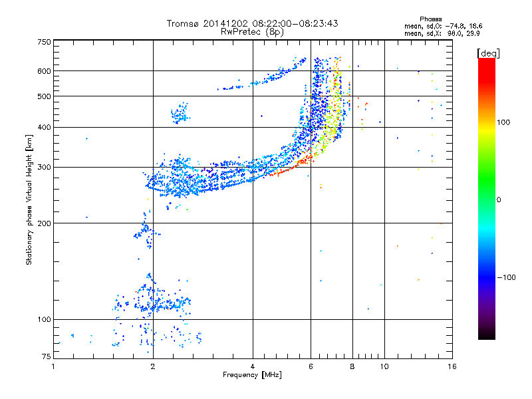Click the height axis tick label "75"
Screen dimensions: 532x399
47,356
